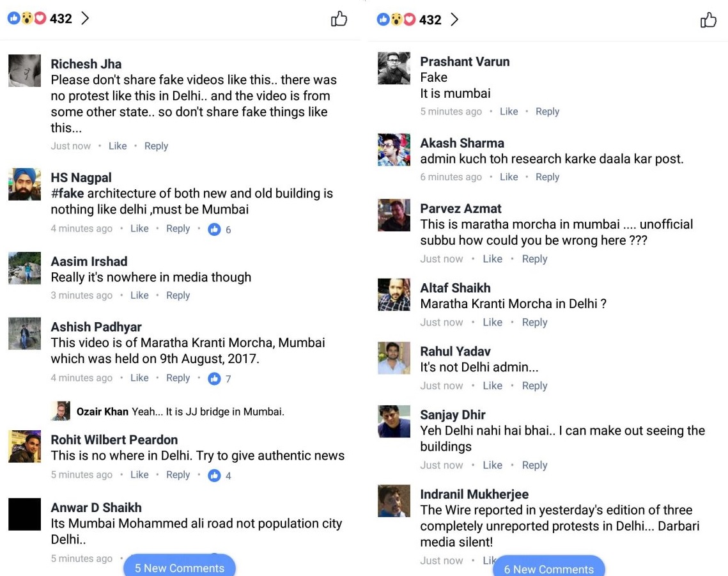Click the like count icon on Ashish Padhyar's comment

pyautogui.click(x=214, y=378)
